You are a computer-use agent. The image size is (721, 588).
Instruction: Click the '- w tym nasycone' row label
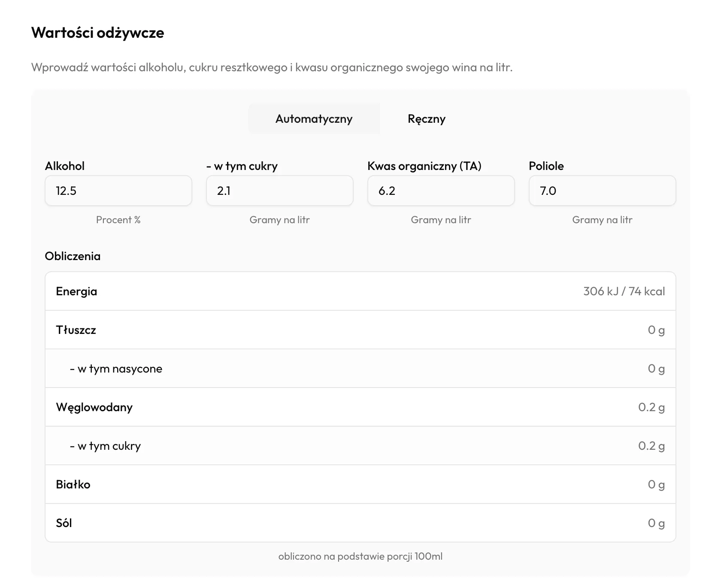116,369
